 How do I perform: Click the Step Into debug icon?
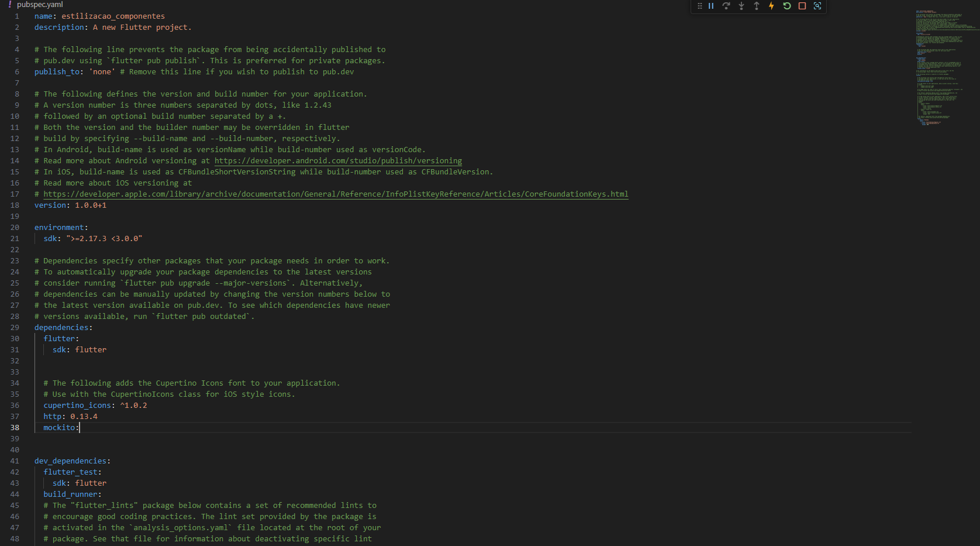741,6
